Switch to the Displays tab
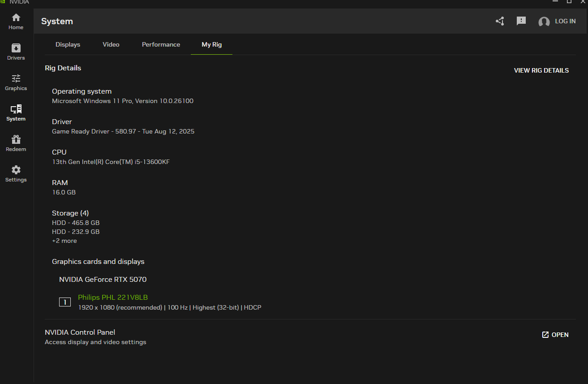 pyautogui.click(x=68, y=45)
